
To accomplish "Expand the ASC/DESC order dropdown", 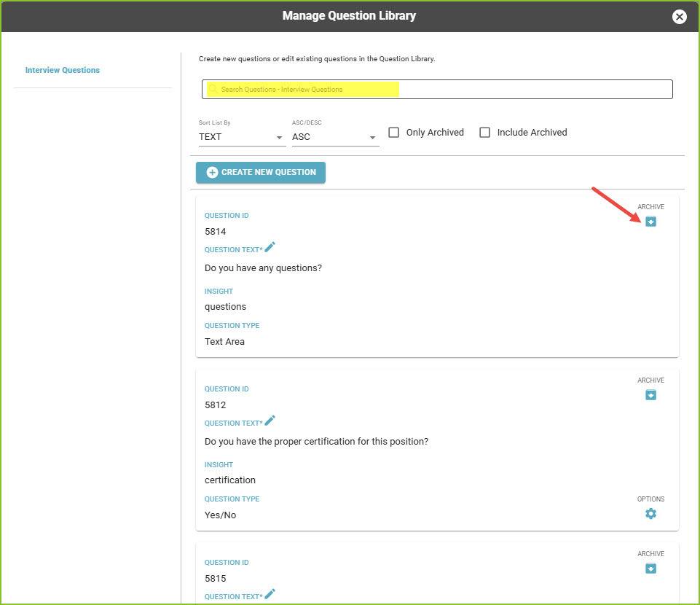I will coord(335,137).
